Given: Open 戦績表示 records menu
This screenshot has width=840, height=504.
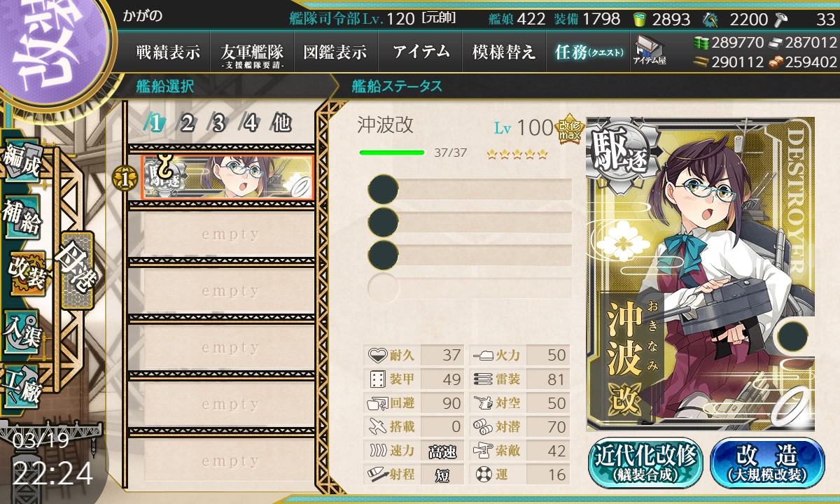Looking at the screenshot, I should pyautogui.click(x=168, y=52).
